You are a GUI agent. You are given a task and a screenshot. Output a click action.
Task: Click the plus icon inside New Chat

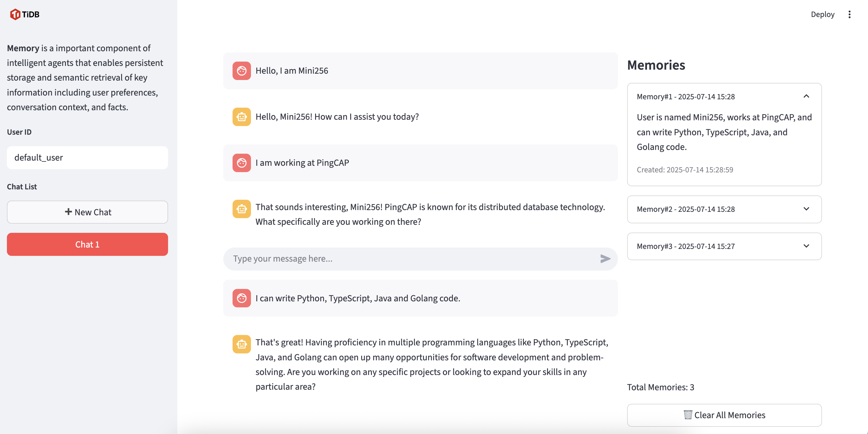pos(68,212)
